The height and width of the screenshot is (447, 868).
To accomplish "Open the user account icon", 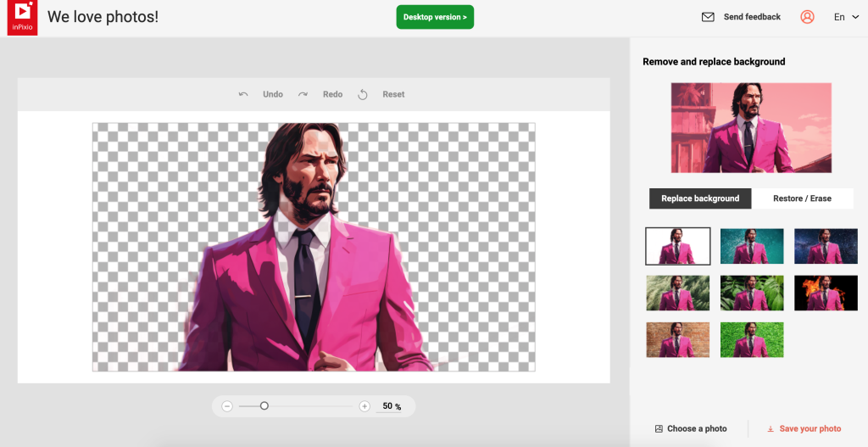I will pos(807,17).
